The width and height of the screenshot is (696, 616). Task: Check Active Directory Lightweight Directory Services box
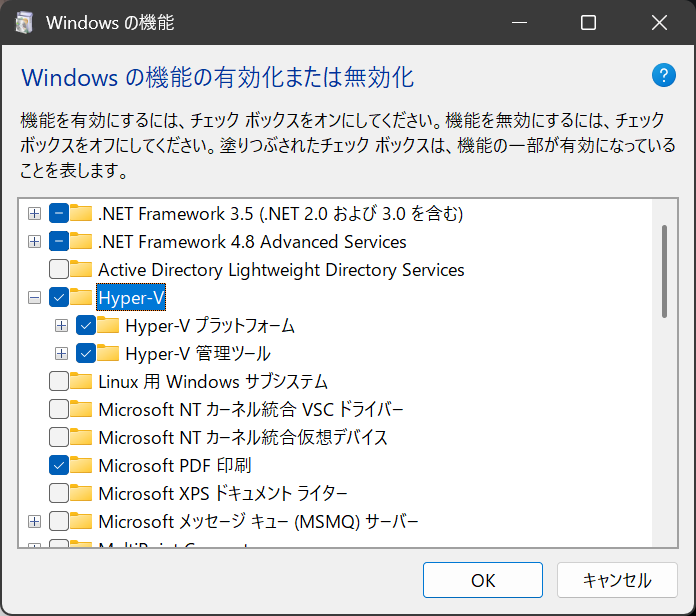tap(59, 269)
